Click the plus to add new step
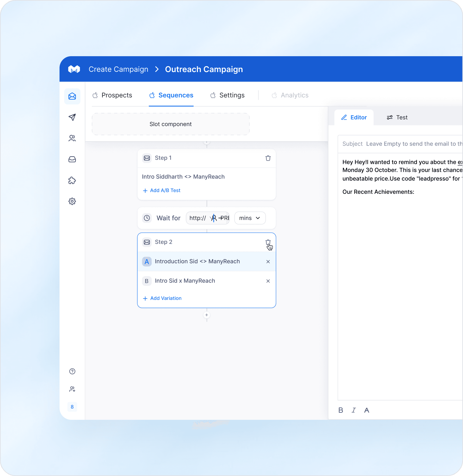The image size is (463, 476). pyautogui.click(x=206, y=315)
